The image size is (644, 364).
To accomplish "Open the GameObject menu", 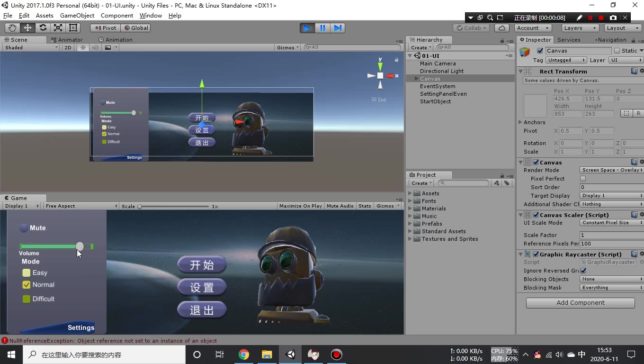I will (x=77, y=15).
